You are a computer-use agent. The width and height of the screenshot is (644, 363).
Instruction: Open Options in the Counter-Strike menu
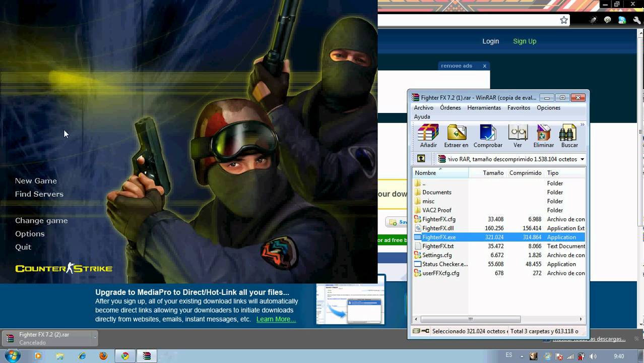[x=30, y=234]
